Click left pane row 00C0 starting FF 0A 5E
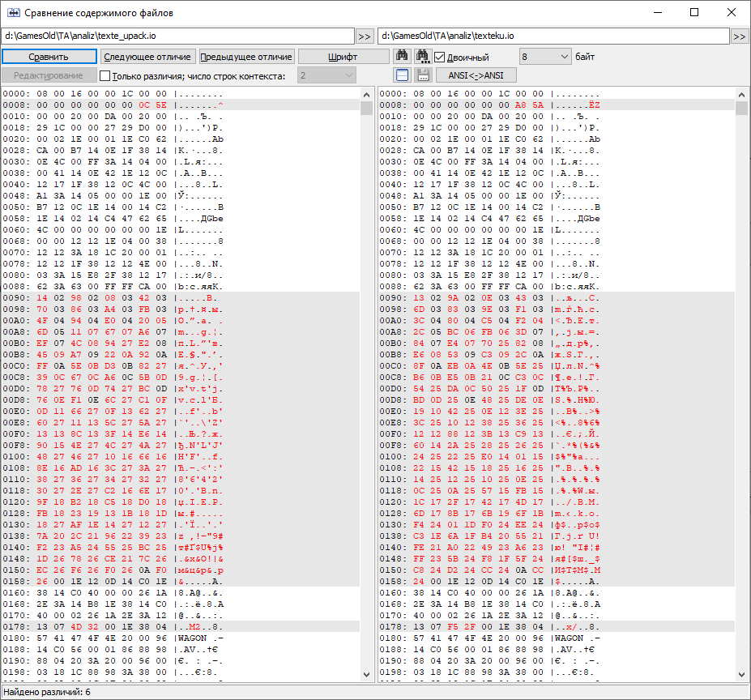 coord(181,366)
